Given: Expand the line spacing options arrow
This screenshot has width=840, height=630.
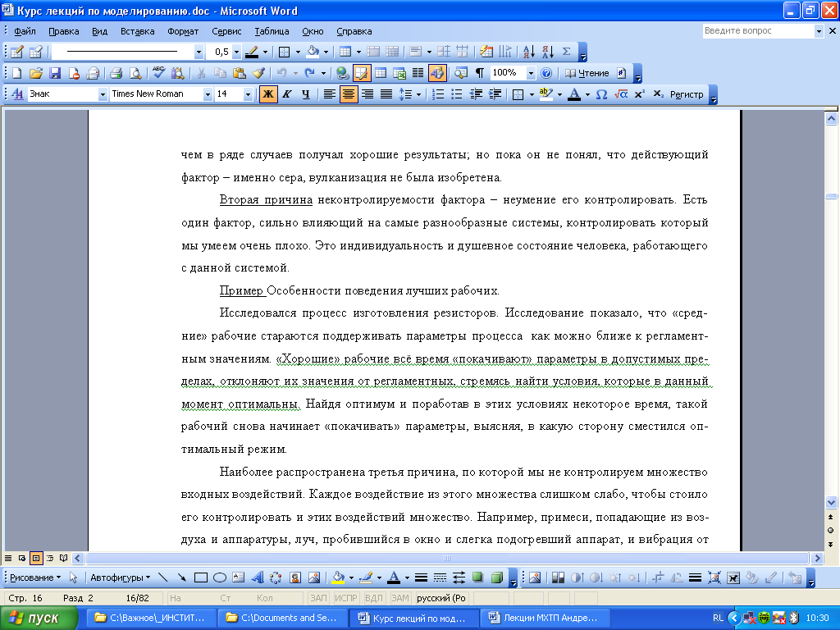Looking at the screenshot, I should (x=419, y=94).
